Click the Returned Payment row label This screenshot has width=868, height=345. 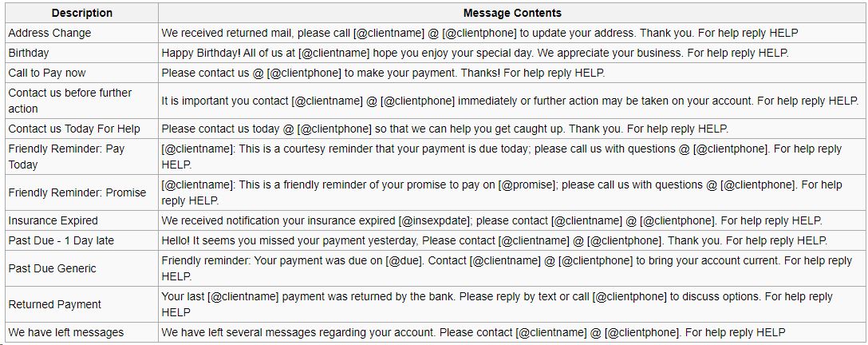coord(82,304)
